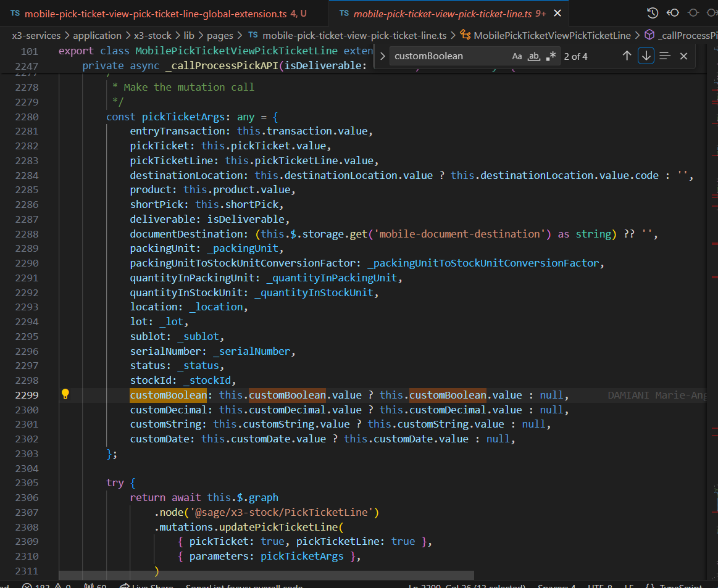Open x3-services breadcrumb
This screenshot has height=588, width=718.
pos(36,35)
